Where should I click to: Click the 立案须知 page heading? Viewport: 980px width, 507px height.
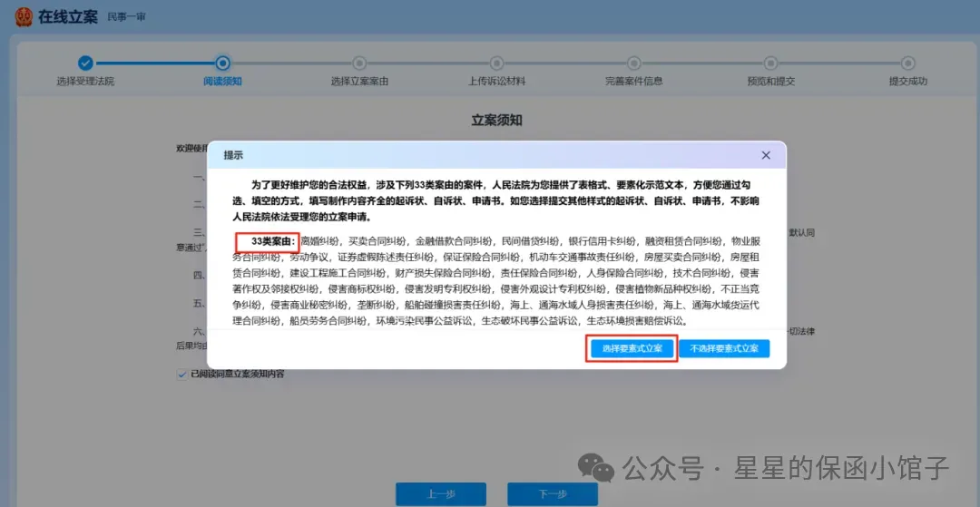(496, 121)
